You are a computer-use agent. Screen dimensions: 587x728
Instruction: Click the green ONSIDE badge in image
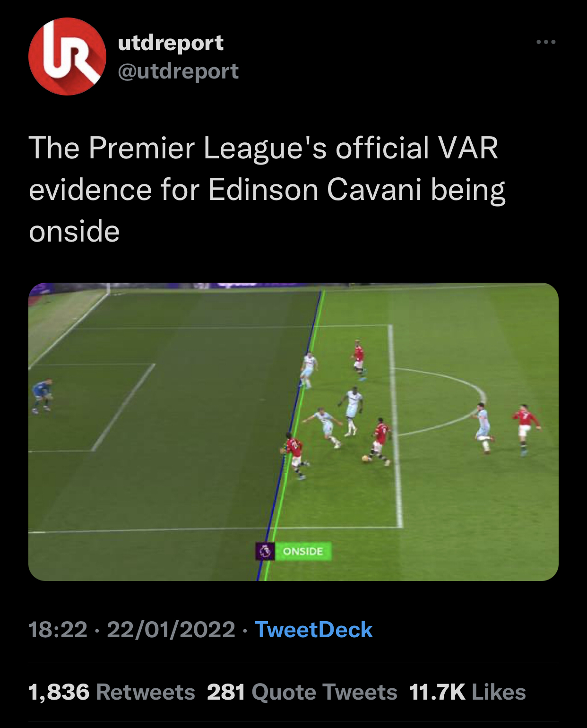click(x=303, y=551)
